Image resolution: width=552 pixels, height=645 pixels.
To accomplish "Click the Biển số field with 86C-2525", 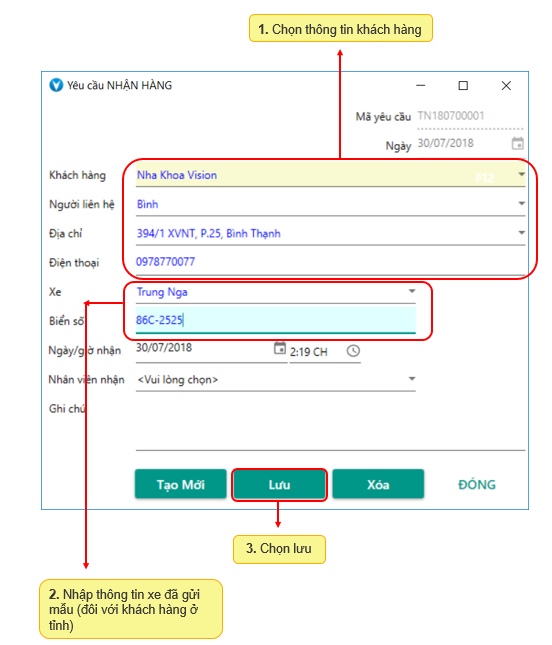I will (x=276, y=320).
